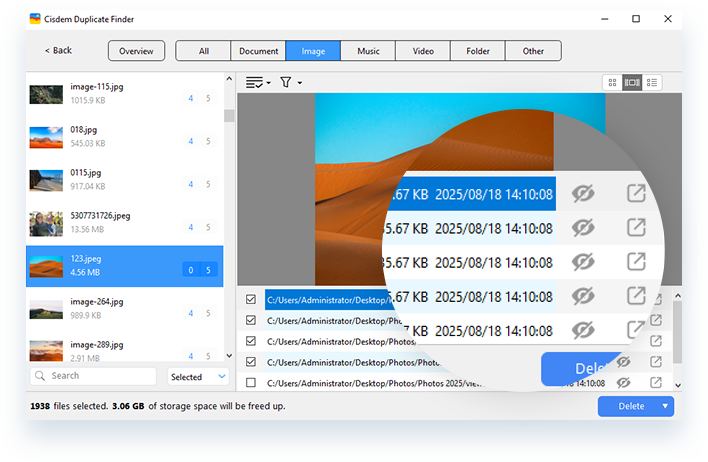Uncheck the third file path checkbox

[251, 341]
